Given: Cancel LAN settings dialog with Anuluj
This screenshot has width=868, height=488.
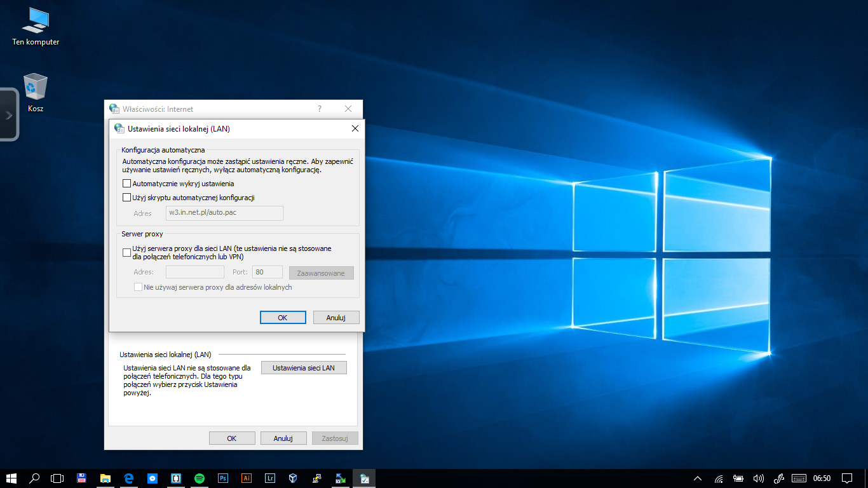Looking at the screenshot, I should point(336,317).
